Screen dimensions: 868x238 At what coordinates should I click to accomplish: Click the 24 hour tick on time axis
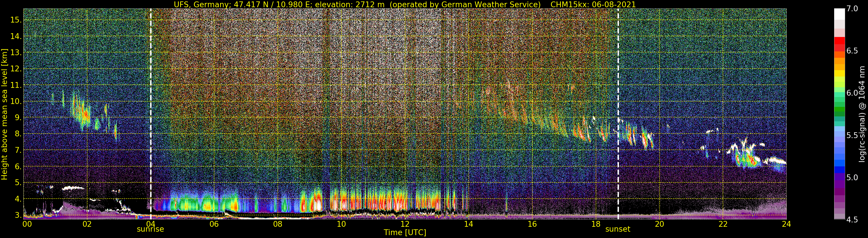pos(786,224)
